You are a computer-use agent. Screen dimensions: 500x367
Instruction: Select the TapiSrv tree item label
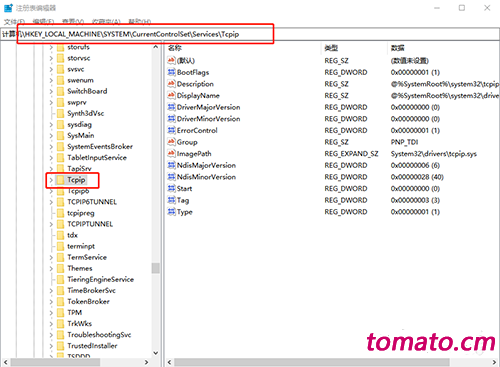tap(79, 169)
